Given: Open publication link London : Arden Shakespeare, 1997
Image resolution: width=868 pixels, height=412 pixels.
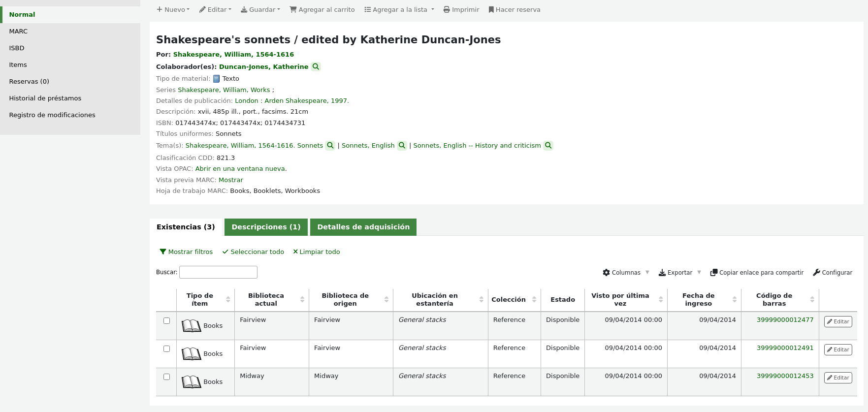Looking at the screenshot, I should [x=291, y=100].
